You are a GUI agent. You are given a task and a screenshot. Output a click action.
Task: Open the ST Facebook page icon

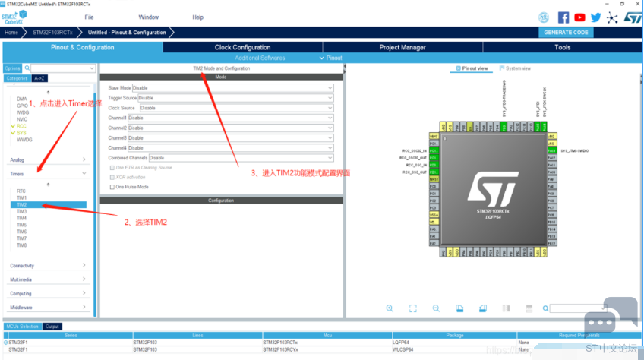click(563, 17)
